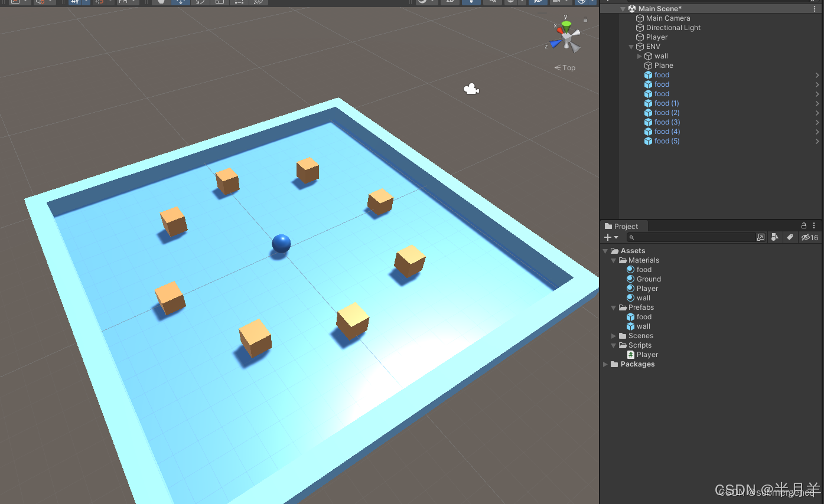This screenshot has height=504, width=824.
Task: Select the Prefabs folder name
Action: click(x=641, y=307)
